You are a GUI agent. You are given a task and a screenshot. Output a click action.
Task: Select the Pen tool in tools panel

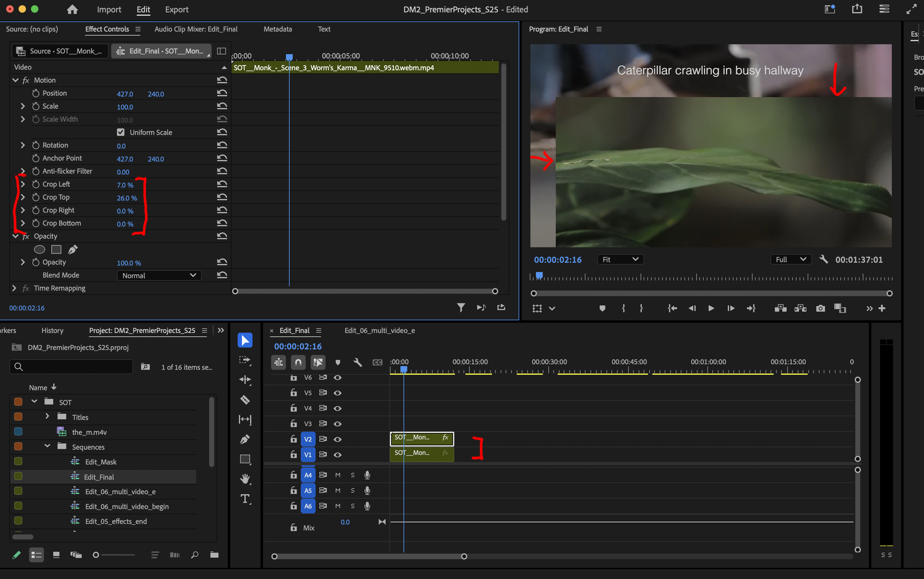(245, 439)
